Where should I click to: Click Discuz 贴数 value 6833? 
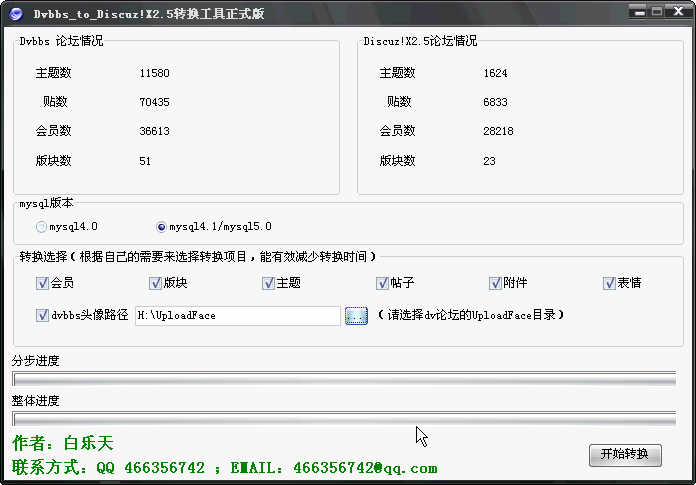(x=495, y=102)
